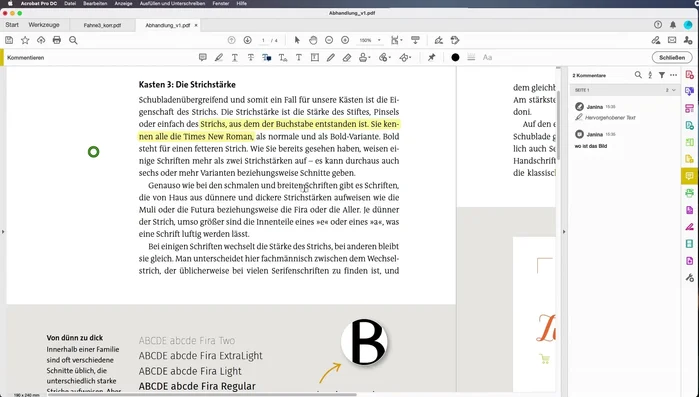This screenshot has width=699, height=397.
Task: Select the eraser tool
Action: 347,57
